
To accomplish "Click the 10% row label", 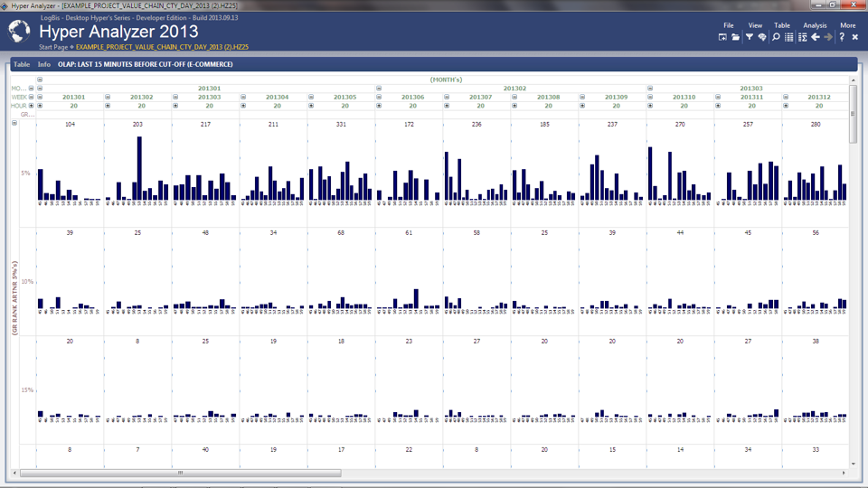I will tap(27, 282).
